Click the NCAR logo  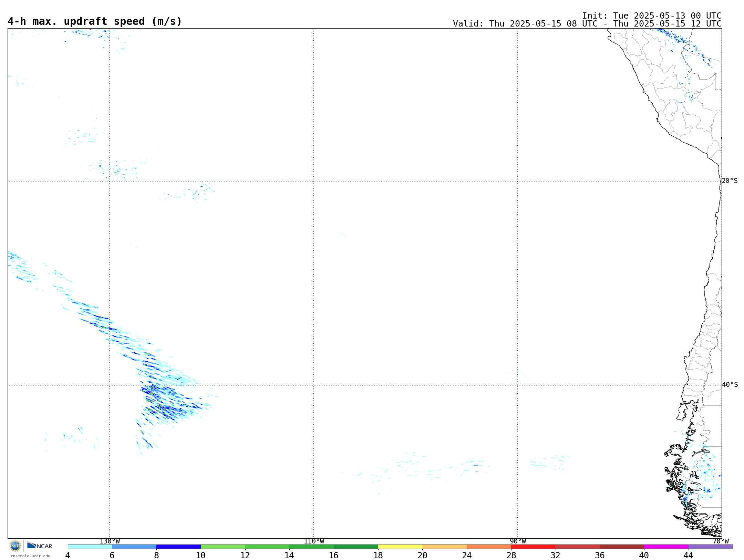[x=40, y=546]
